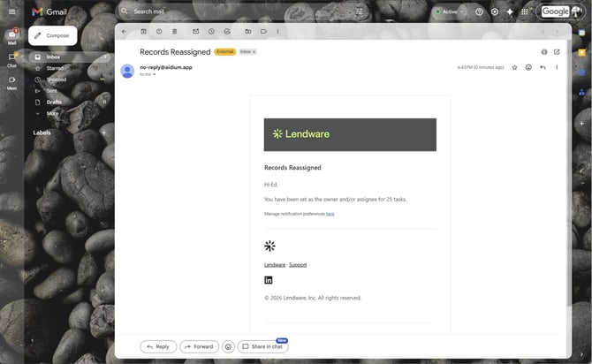Open the main menu hamburger icon
Screen dimensions: 592x364
point(12,11)
